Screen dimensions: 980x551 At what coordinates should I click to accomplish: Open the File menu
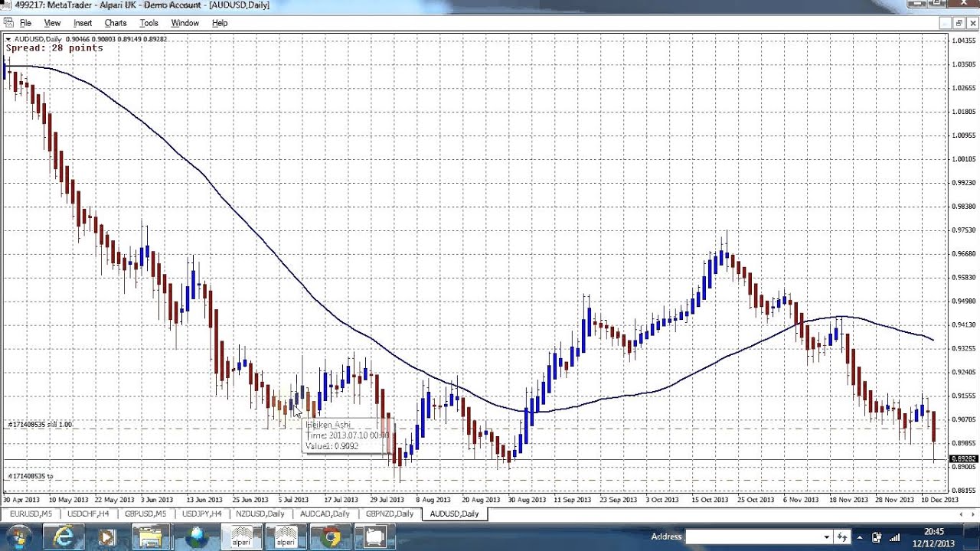click(x=25, y=23)
